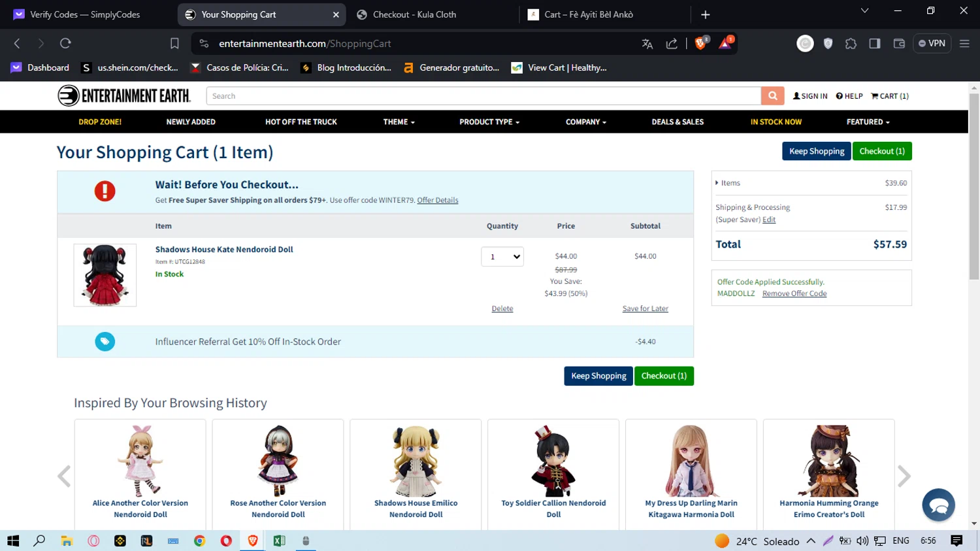Show hidden system tray icons chevron
The height and width of the screenshot is (551, 980).
click(811, 541)
